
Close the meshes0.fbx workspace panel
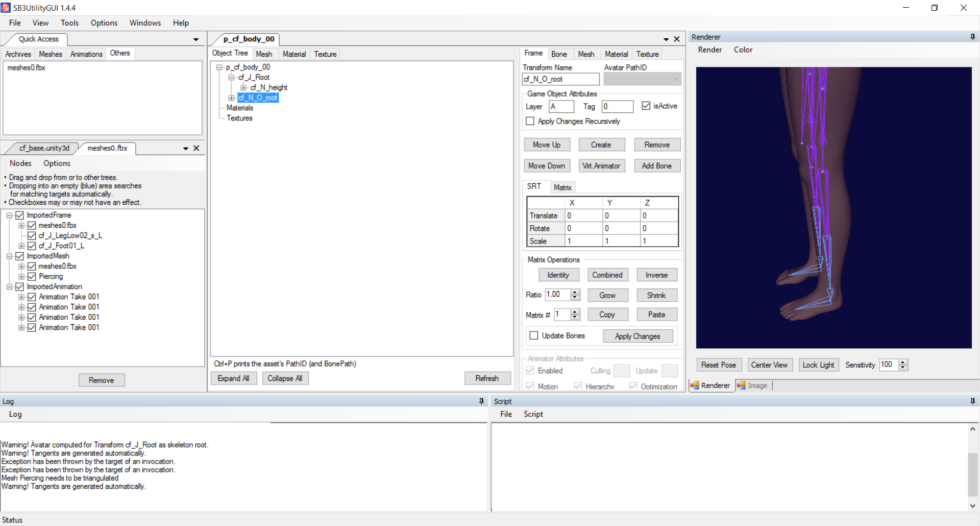196,148
